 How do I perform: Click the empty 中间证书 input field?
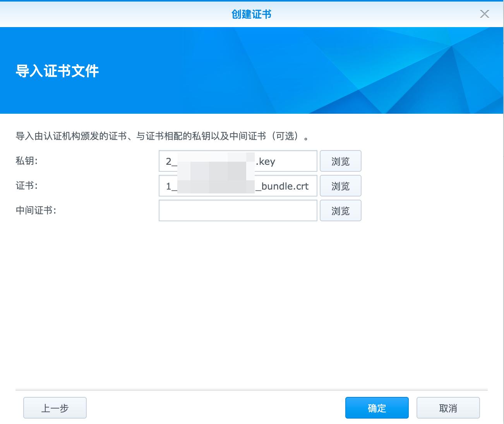237,210
